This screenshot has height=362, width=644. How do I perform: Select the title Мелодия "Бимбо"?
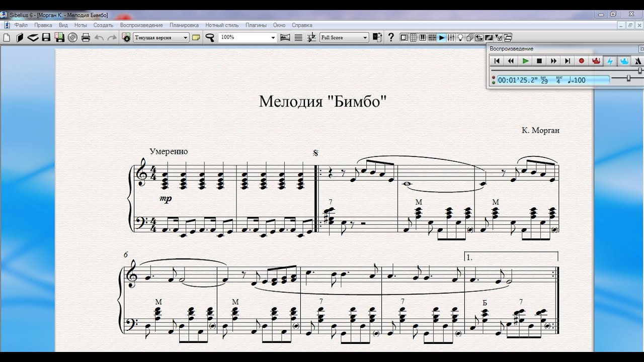(x=323, y=101)
